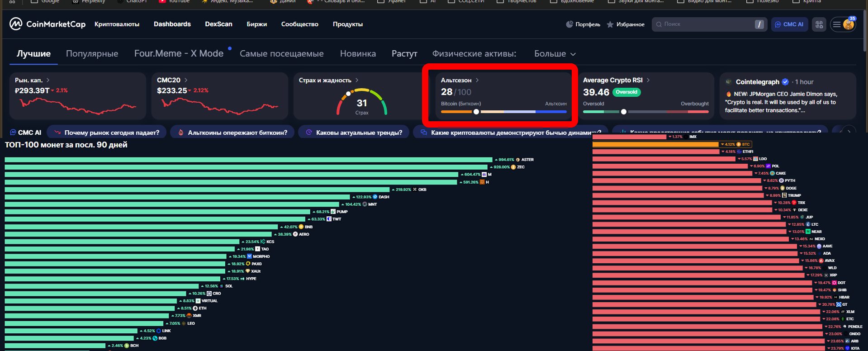This screenshot has height=351, width=868.
Task: Click the ZEC coin icon in chart
Action: click(513, 167)
